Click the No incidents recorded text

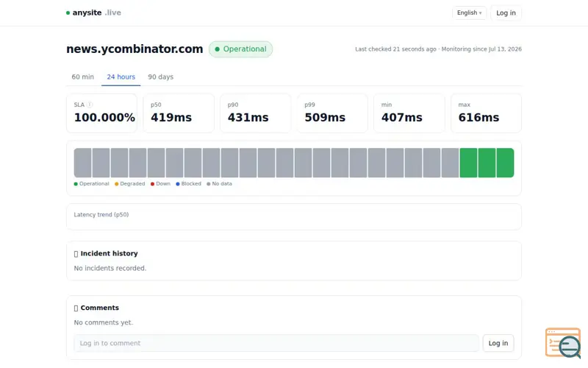coord(110,268)
